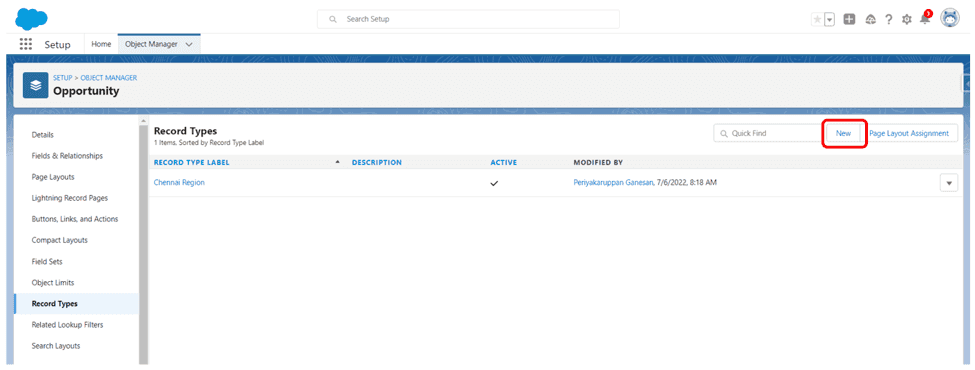Click the MODIFIED BY column header

point(598,163)
